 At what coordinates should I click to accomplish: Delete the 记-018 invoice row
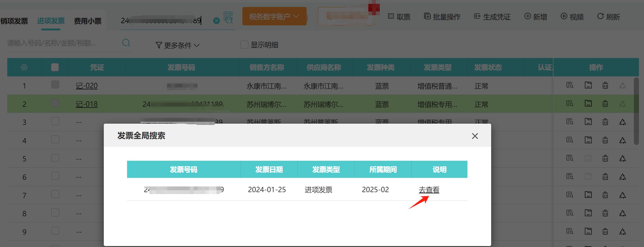605,104
